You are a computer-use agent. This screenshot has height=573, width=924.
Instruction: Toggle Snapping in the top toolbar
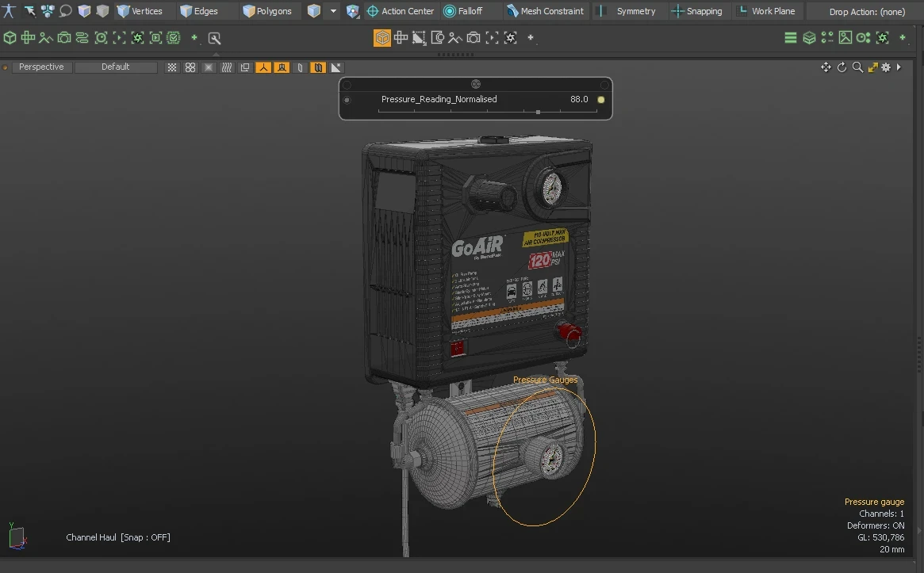[x=696, y=11]
